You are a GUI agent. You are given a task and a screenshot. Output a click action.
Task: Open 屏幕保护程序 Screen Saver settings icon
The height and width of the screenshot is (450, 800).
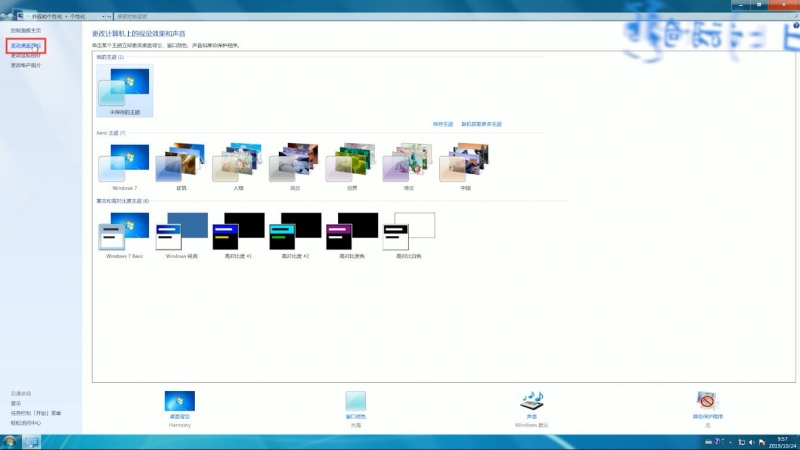pyautogui.click(x=707, y=401)
